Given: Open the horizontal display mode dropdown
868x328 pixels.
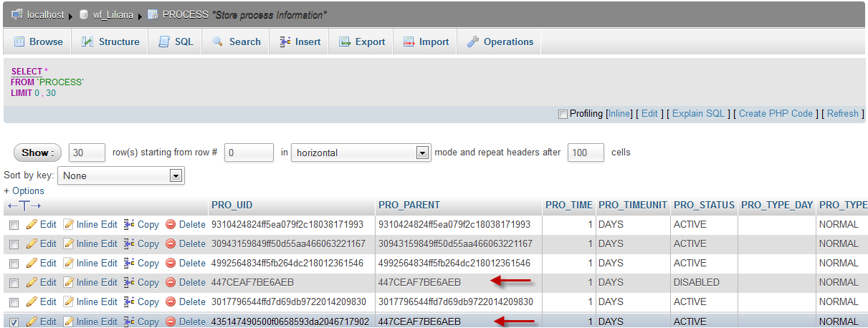Looking at the screenshot, I should coord(360,153).
